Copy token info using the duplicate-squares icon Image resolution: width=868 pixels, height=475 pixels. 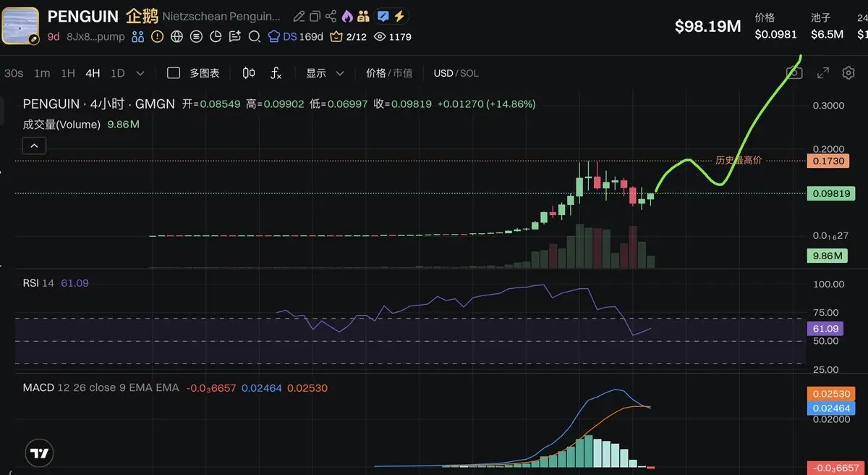pos(315,16)
